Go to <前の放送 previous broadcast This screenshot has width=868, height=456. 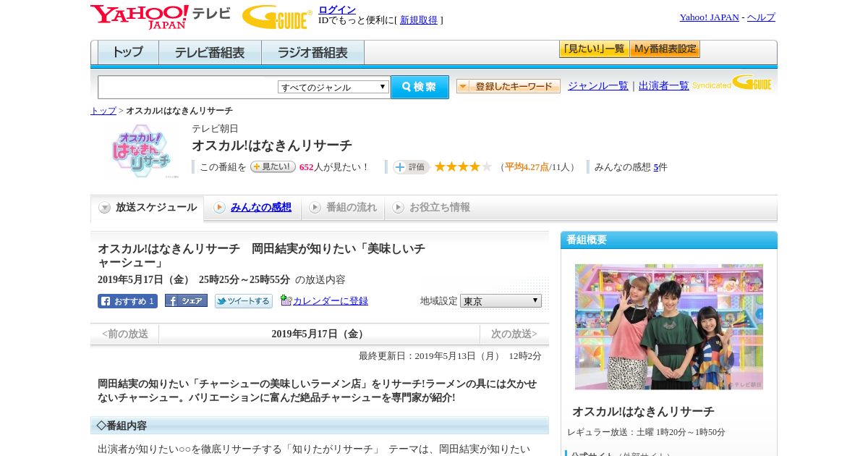125,334
